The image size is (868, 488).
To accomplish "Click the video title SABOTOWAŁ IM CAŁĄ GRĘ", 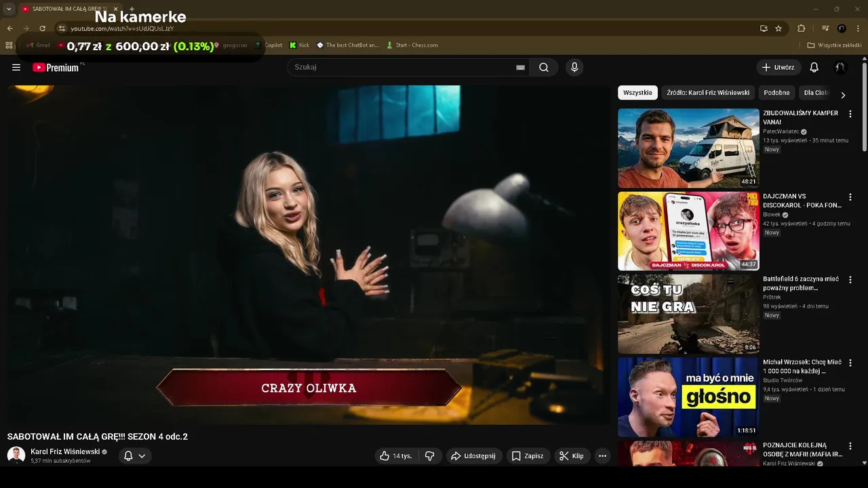I will click(98, 436).
